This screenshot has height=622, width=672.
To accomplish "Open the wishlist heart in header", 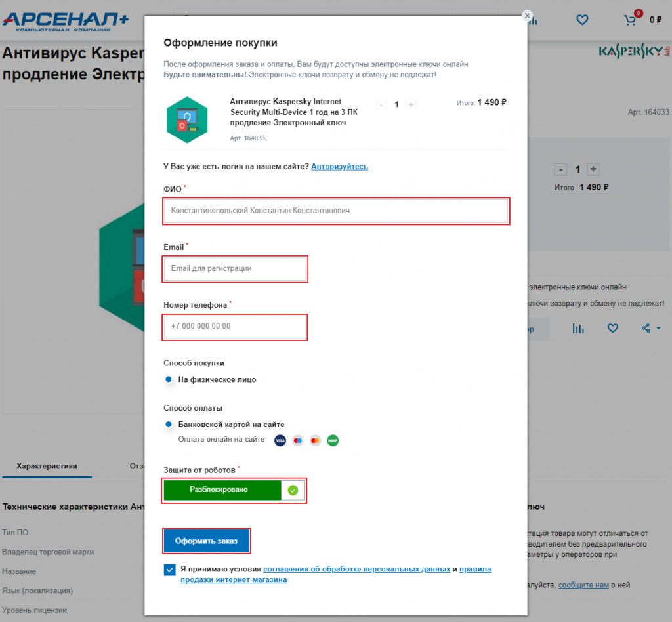I will [x=582, y=20].
